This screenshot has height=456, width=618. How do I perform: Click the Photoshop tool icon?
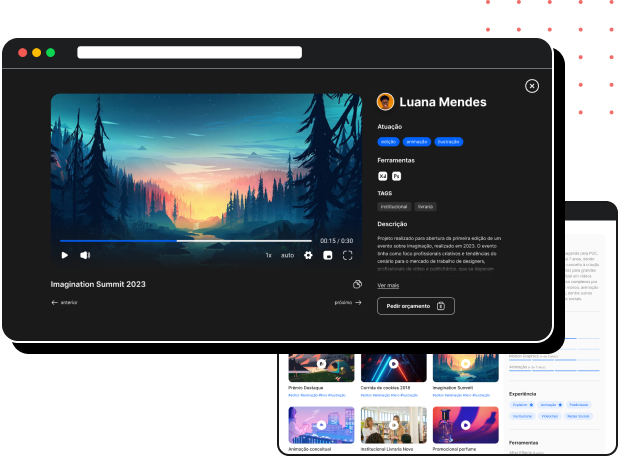click(396, 176)
